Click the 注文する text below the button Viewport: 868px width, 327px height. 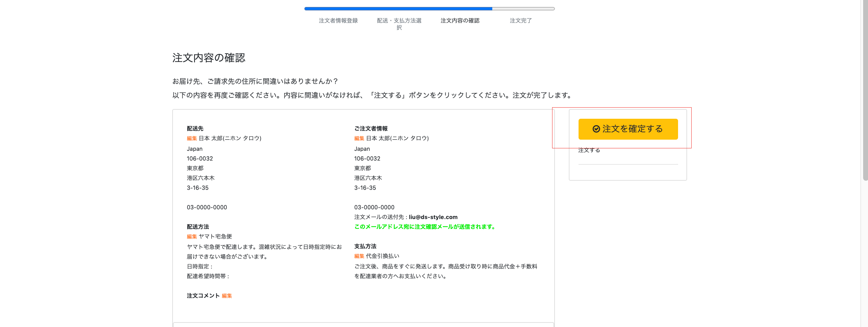589,150
